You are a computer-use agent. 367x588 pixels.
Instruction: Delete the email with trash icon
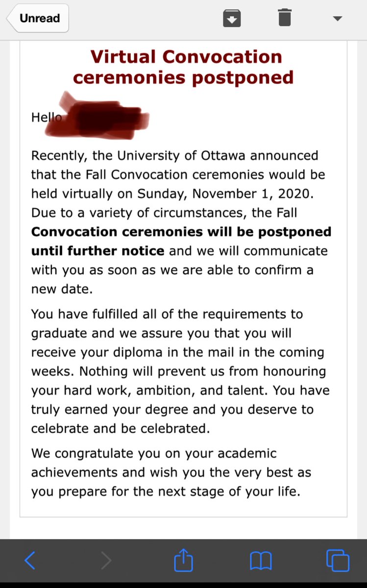tap(284, 18)
